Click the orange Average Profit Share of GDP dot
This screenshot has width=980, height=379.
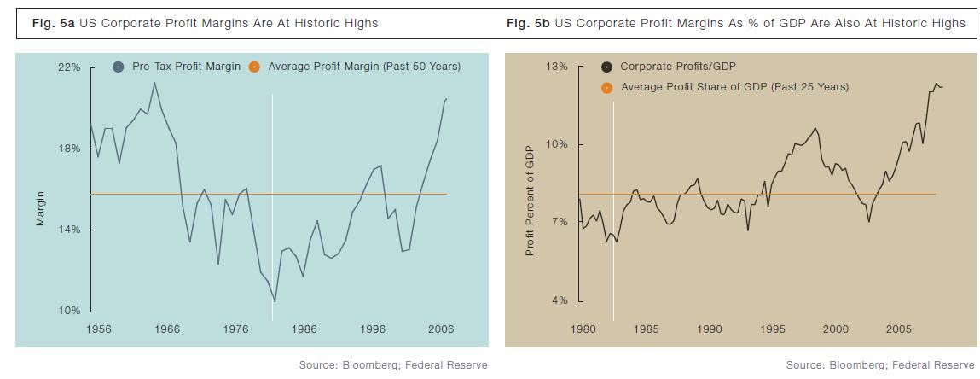[606, 87]
